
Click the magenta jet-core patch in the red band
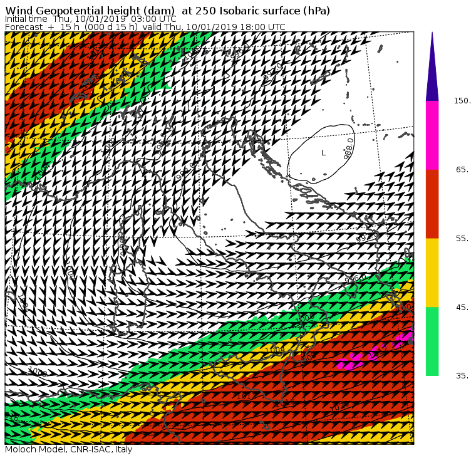pyautogui.click(x=351, y=360)
